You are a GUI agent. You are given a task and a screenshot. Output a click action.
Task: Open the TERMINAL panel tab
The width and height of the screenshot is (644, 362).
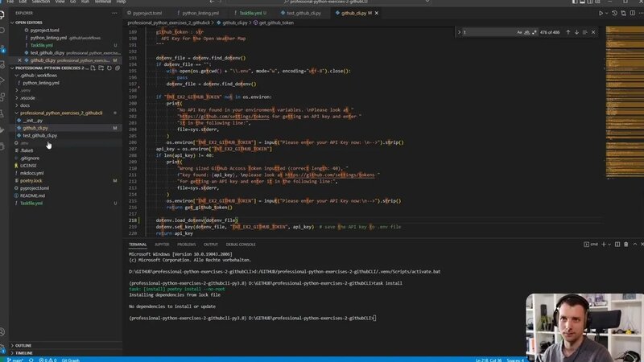tap(138, 245)
